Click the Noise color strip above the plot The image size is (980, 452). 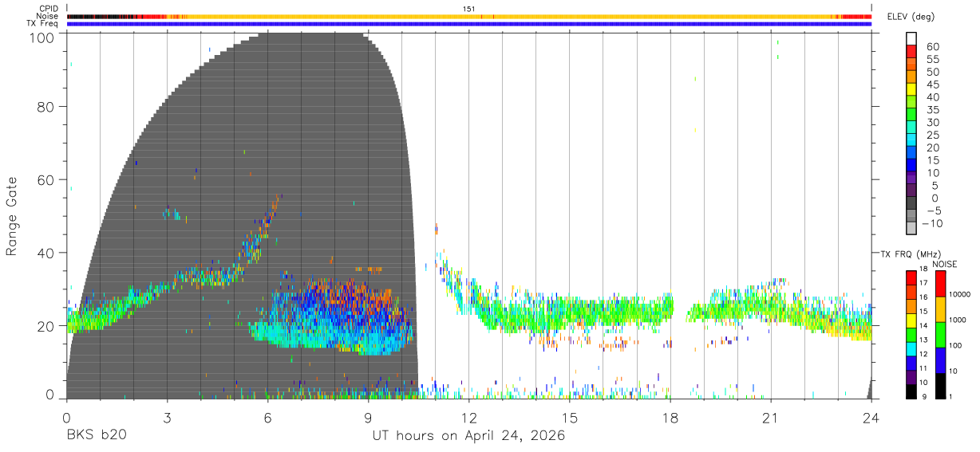469,16
